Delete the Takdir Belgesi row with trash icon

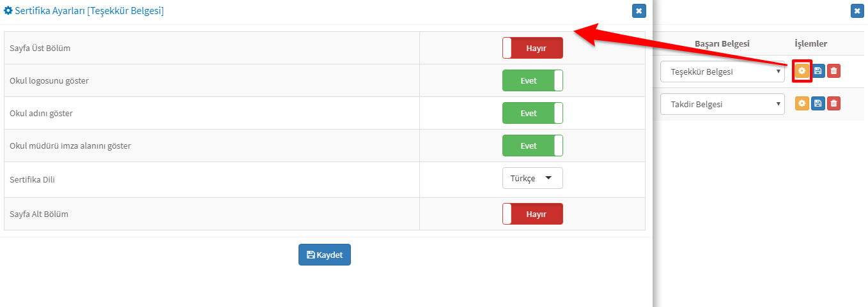point(833,103)
